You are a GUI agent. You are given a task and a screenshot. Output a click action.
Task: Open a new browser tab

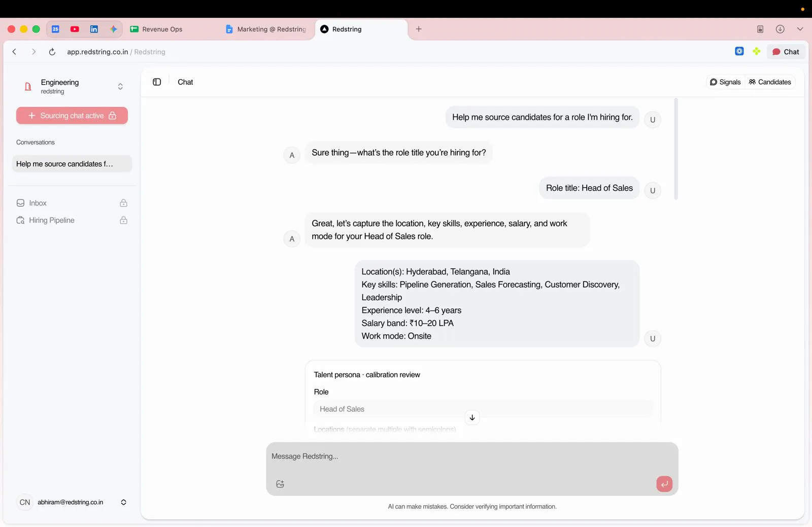419,29
